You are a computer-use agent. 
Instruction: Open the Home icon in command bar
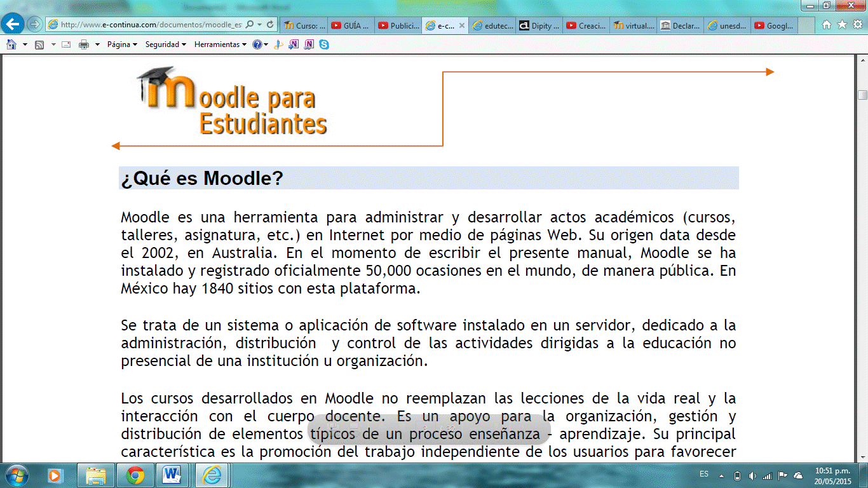coord(11,44)
